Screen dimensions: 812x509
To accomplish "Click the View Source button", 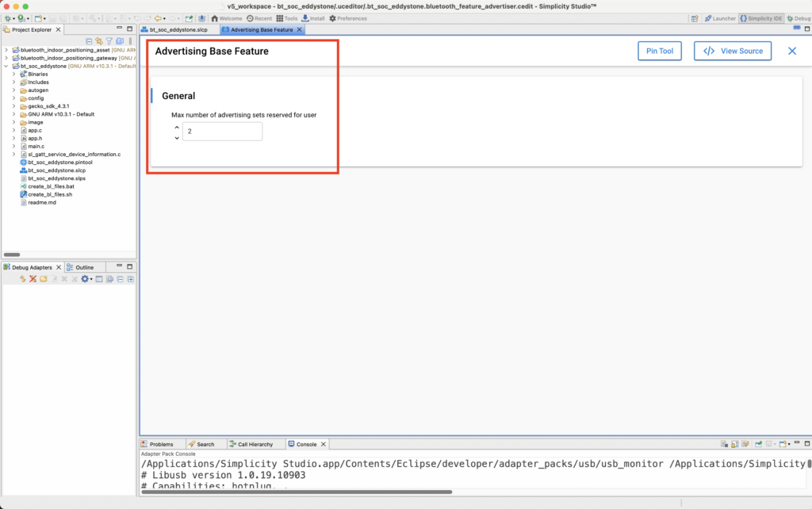I will [733, 51].
